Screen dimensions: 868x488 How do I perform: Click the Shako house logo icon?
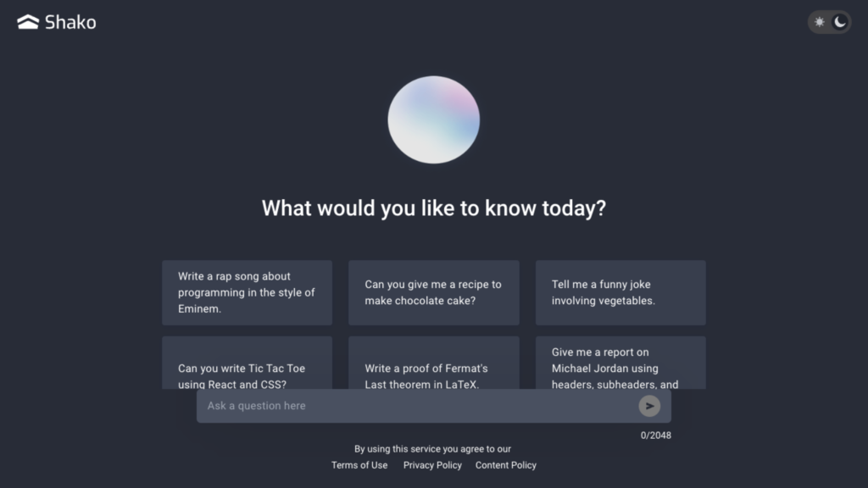[x=28, y=22]
